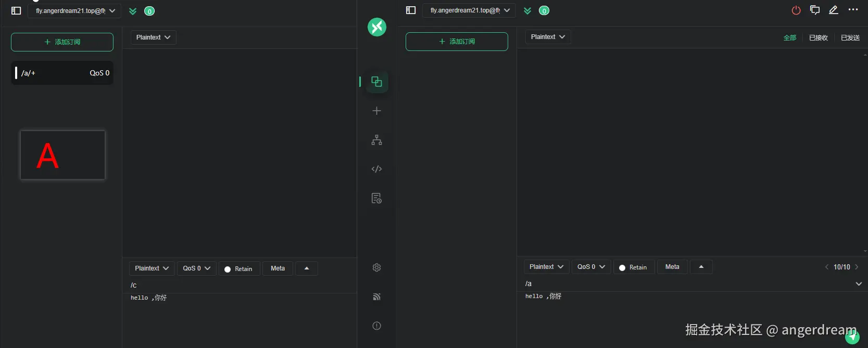The height and width of the screenshot is (348, 868).
Task: Go to previous sent message in history
Action: point(826,267)
